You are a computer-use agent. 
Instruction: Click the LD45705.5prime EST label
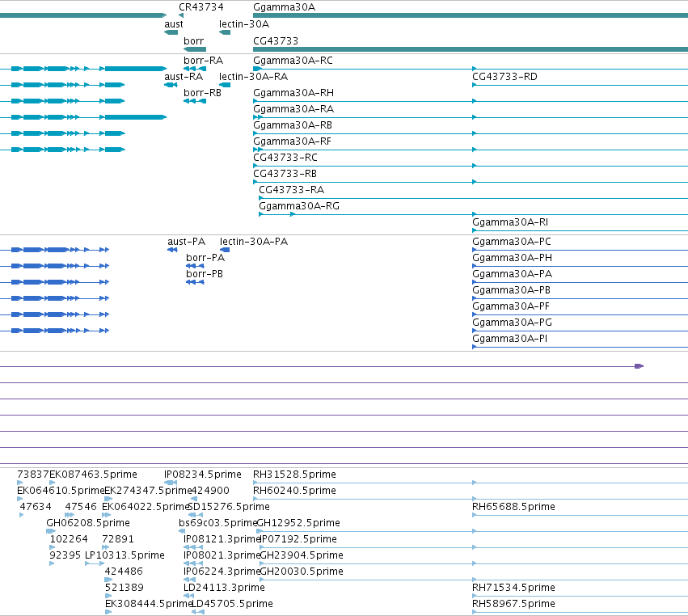pyautogui.click(x=232, y=604)
